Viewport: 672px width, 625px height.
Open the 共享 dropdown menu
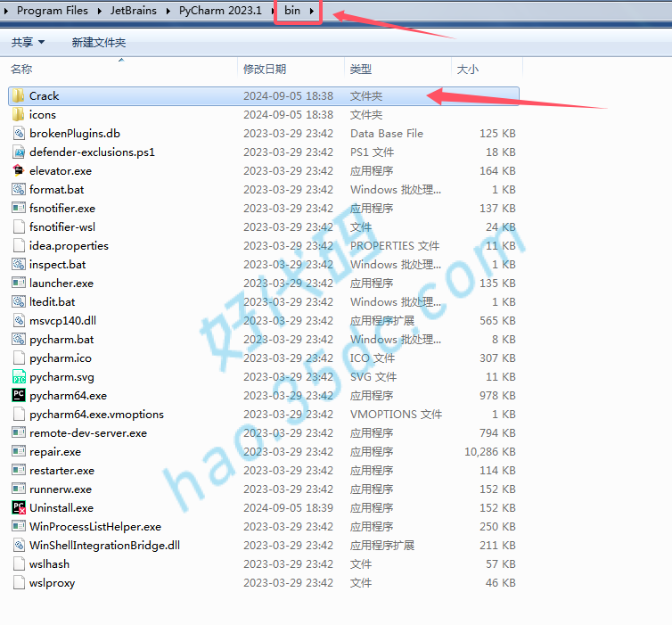pyautogui.click(x=28, y=42)
